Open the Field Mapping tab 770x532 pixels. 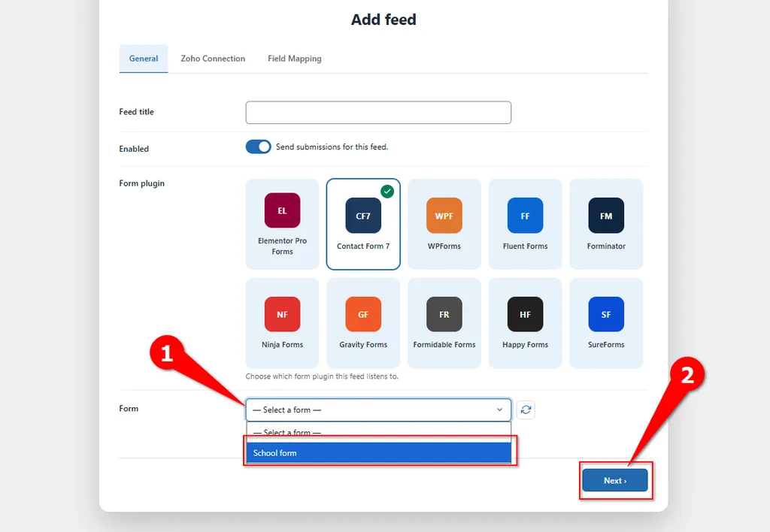[295, 59]
